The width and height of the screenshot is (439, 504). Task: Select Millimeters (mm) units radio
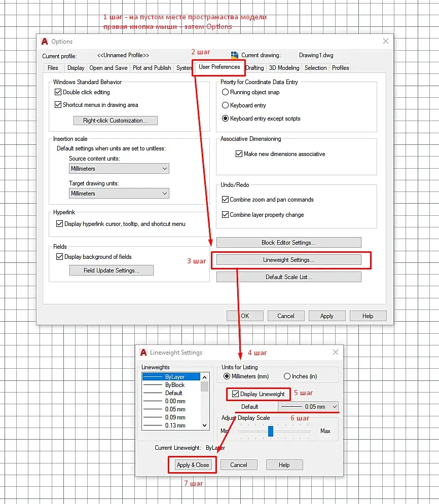227,376
